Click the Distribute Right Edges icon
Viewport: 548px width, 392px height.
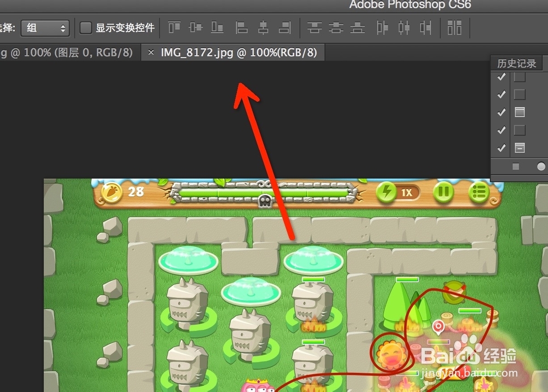point(425,27)
